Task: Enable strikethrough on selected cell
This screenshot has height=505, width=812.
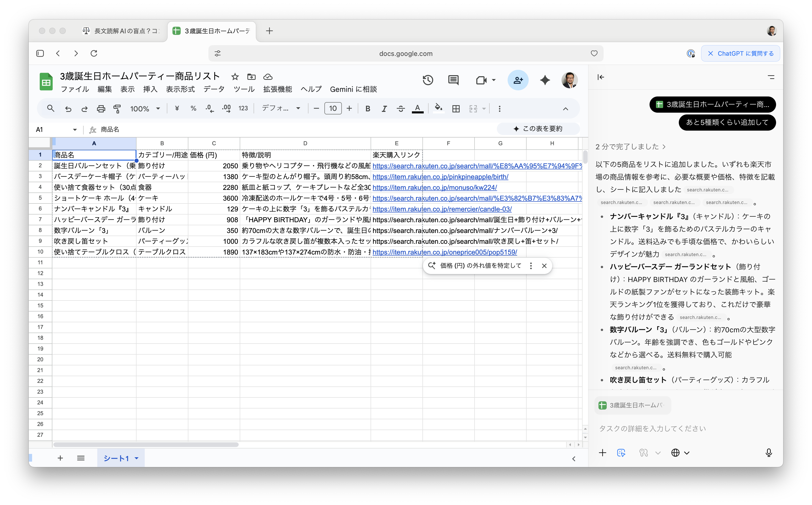Action: [x=401, y=109]
